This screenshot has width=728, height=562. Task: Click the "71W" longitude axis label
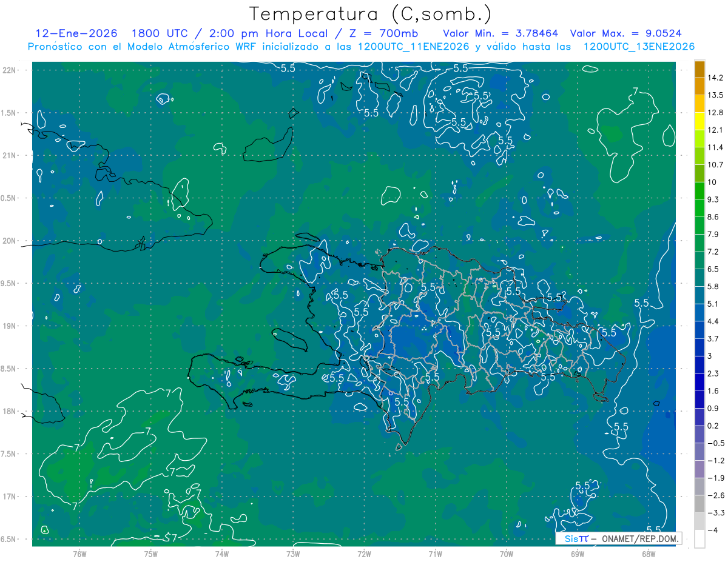[x=435, y=554]
